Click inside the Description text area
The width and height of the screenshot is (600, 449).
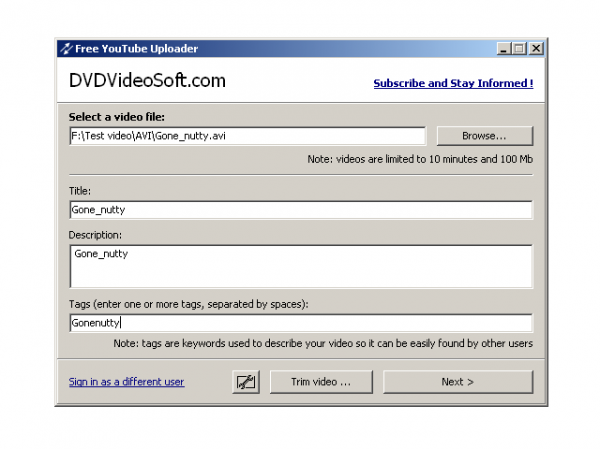(x=301, y=266)
